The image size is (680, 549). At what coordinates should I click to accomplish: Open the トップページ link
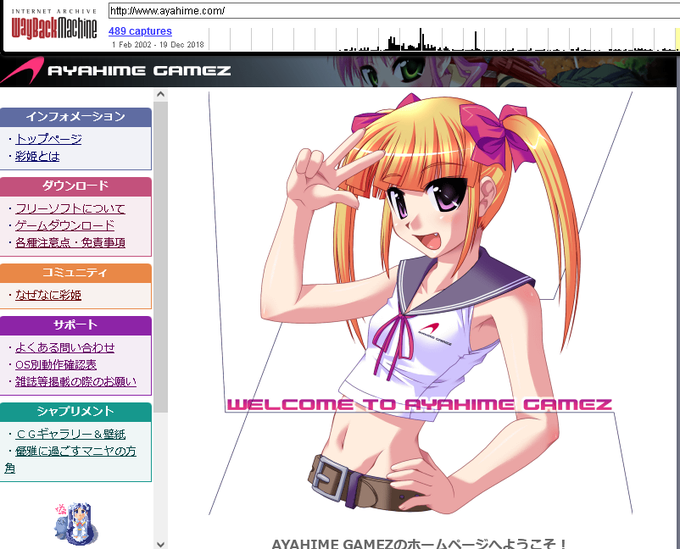(48, 139)
